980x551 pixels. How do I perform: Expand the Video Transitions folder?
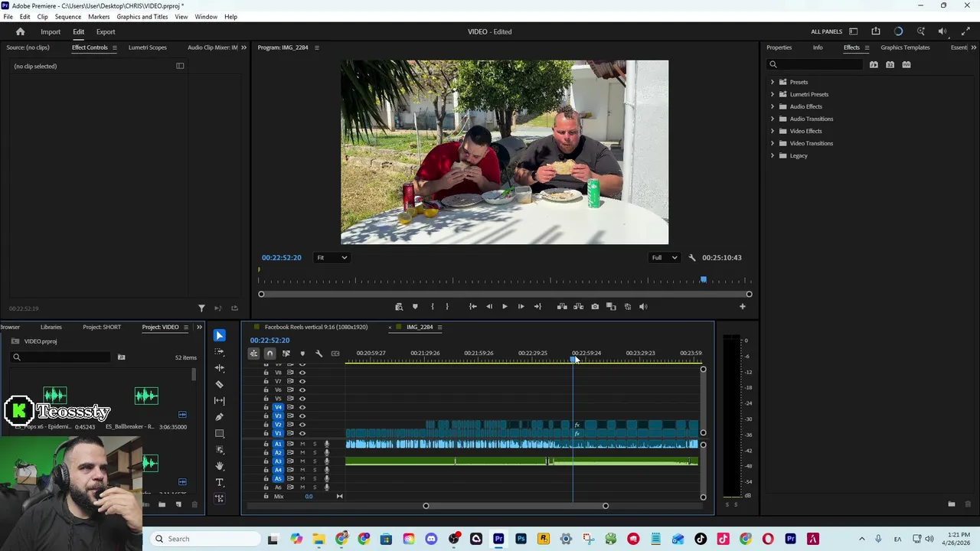[773, 143]
